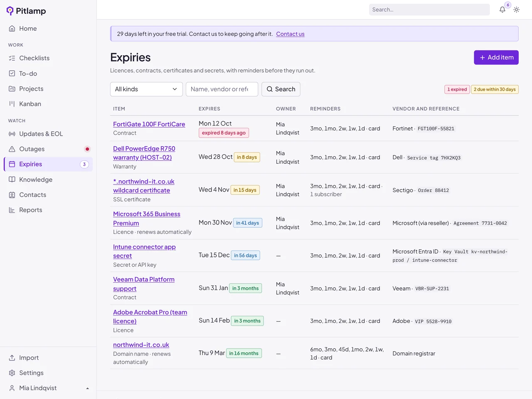Open Veeam Data Platform support item

(x=144, y=284)
